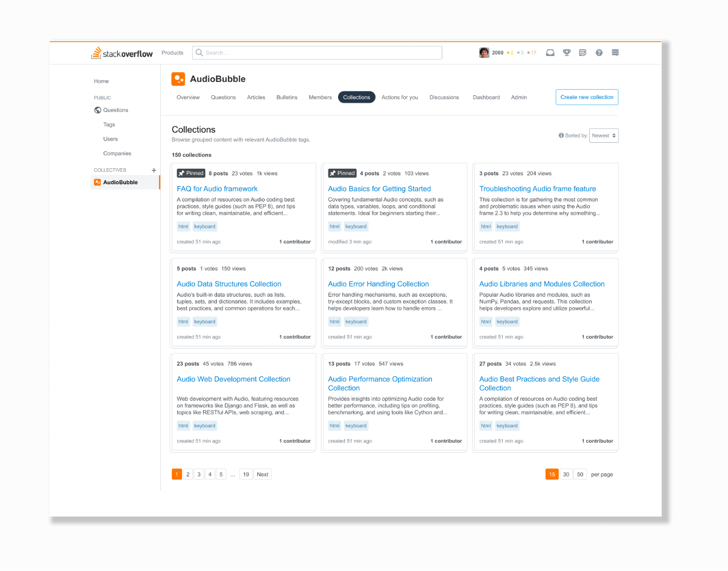Open Companies in sidebar
Viewport: 728px width, 571px height.
117,153
